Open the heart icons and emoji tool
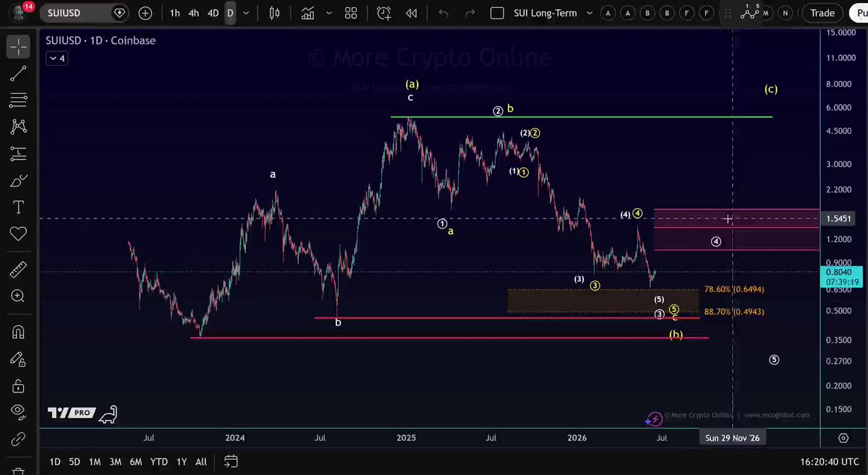868x475 pixels. (x=18, y=234)
